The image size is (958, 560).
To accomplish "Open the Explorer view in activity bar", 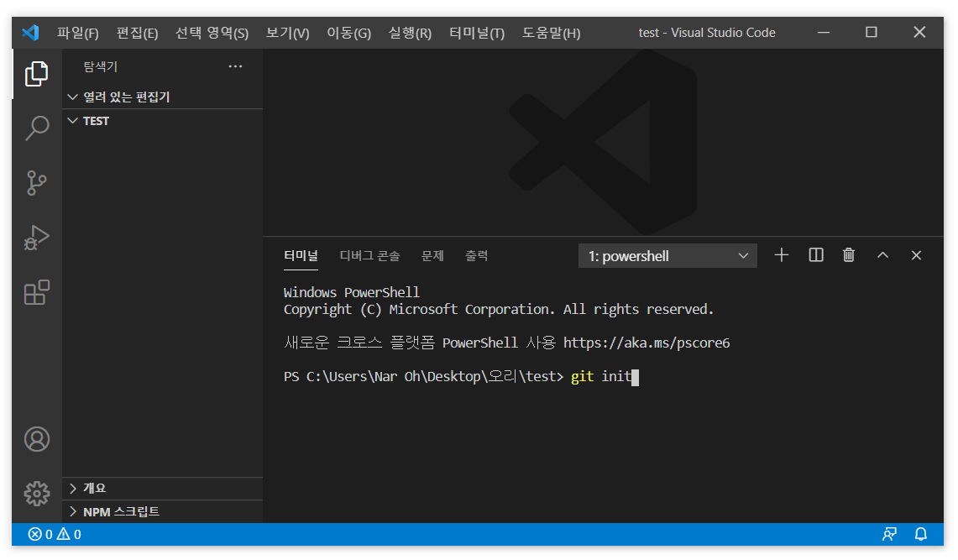I will click(37, 74).
